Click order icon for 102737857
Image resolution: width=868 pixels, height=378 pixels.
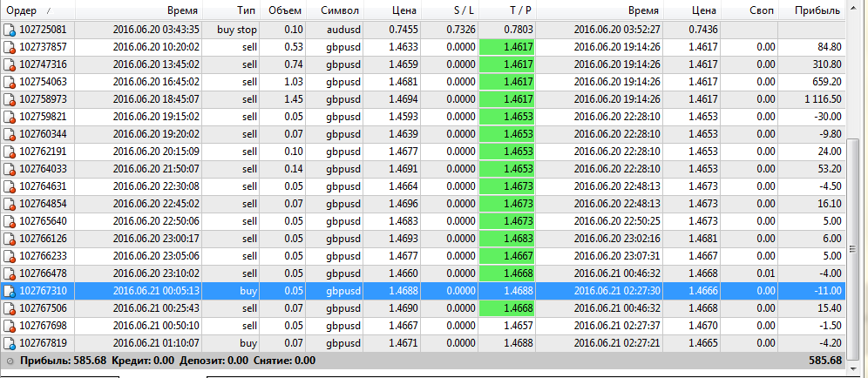(10, 48)
